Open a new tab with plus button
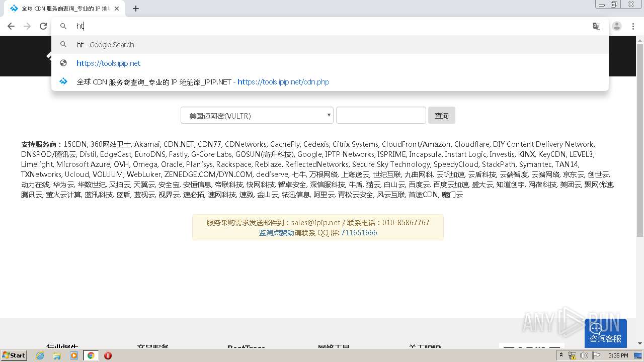644x362 pixels. click(136, 9)
